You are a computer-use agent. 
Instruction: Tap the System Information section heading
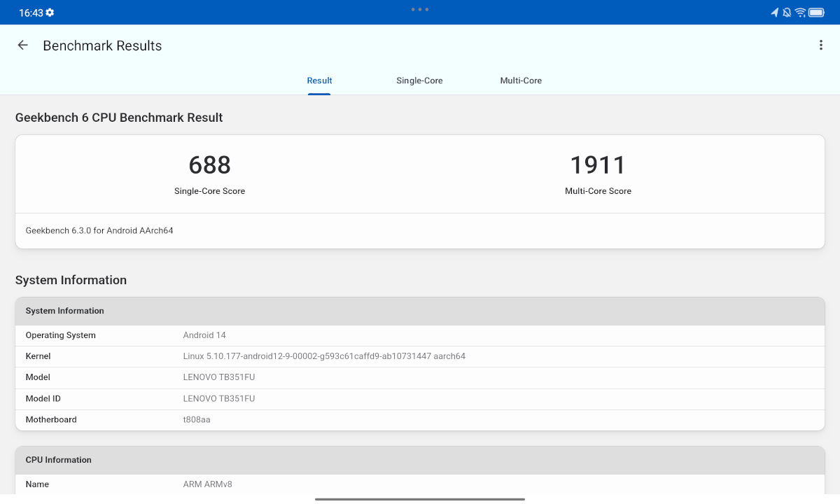click(71, 280)
